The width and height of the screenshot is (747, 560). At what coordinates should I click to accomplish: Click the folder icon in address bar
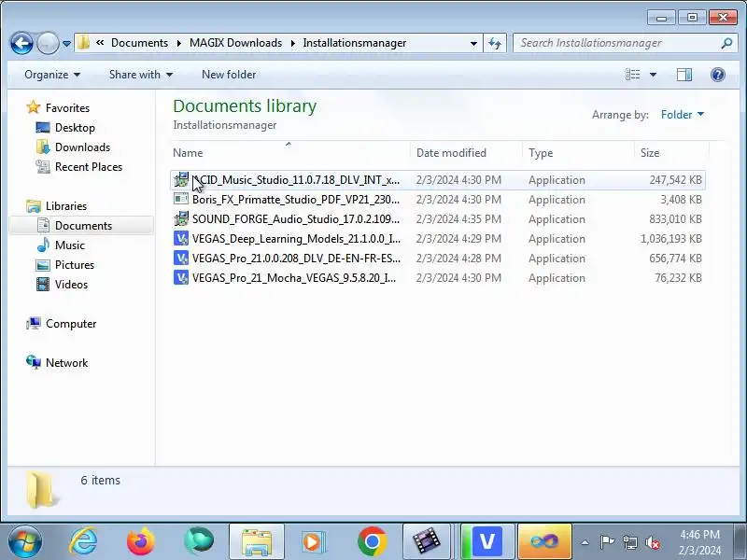(83, 43)
